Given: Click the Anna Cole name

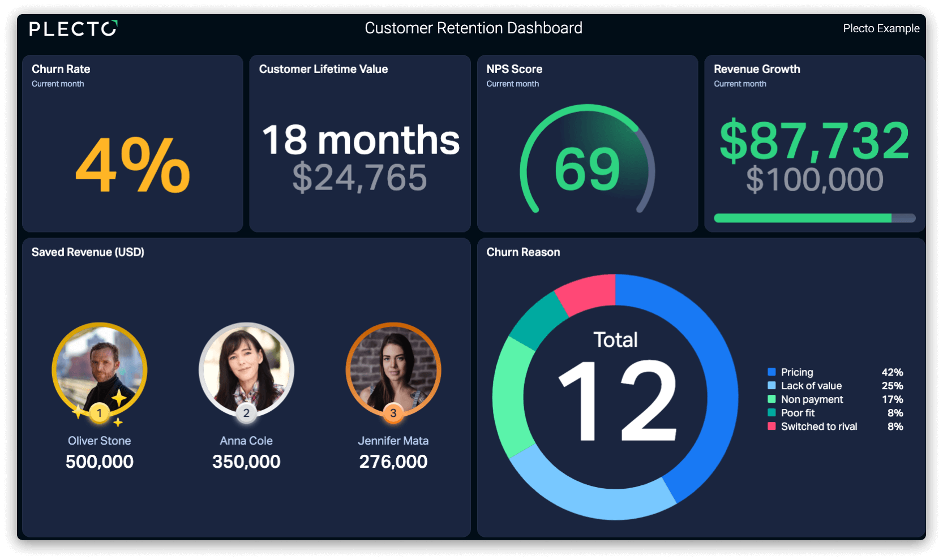Looking at the screenshot, I should 246,441.
